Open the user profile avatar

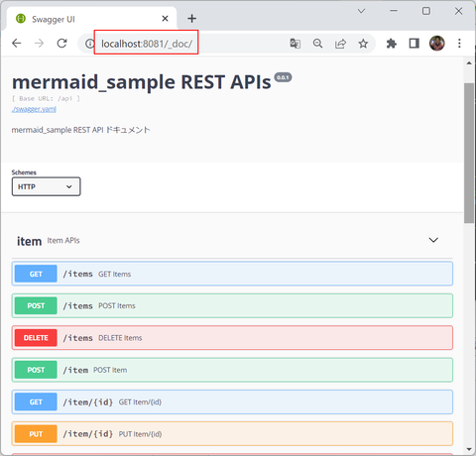point(437,44)
